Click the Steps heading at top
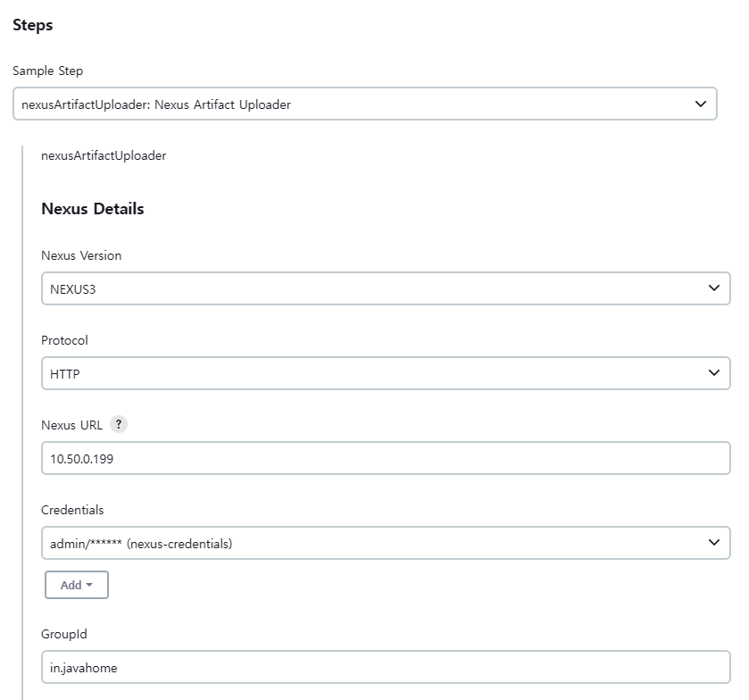The height and width of the screenshot is (700, 749). pos(33,25)
